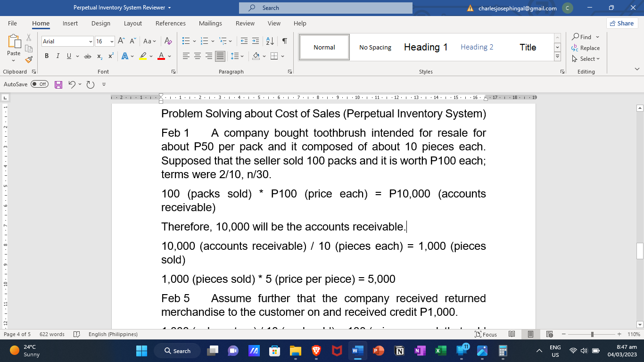Cut the selection with the scissors icon
Viewport: 644px width, 362px height.
(x=29, y=38)
